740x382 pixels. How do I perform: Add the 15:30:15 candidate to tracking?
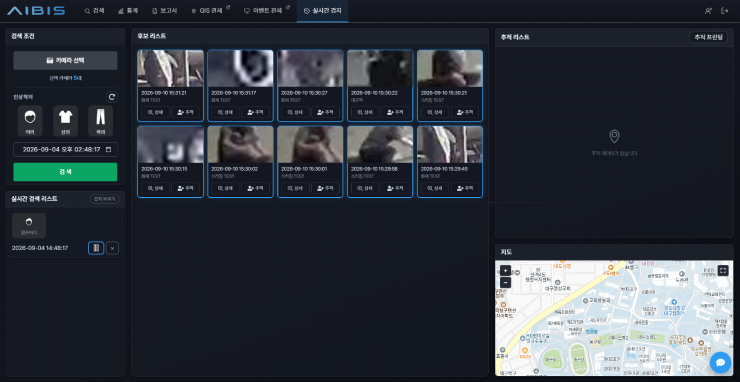[185, 188]
